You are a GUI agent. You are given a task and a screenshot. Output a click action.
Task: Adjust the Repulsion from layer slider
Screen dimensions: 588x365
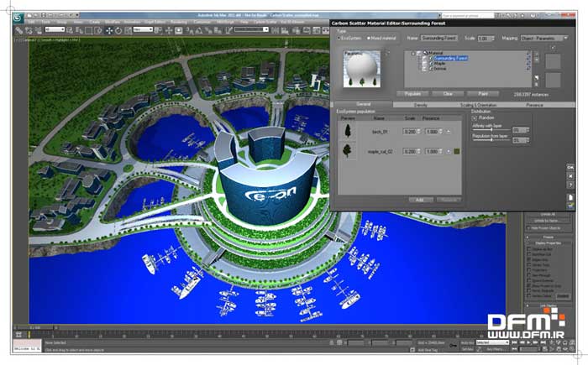[x=491, y=140]
